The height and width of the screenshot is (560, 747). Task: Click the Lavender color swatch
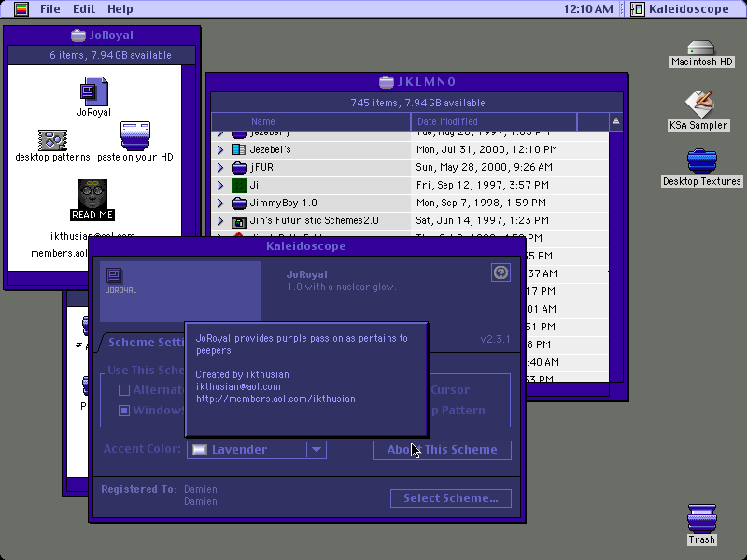point(200,450)
